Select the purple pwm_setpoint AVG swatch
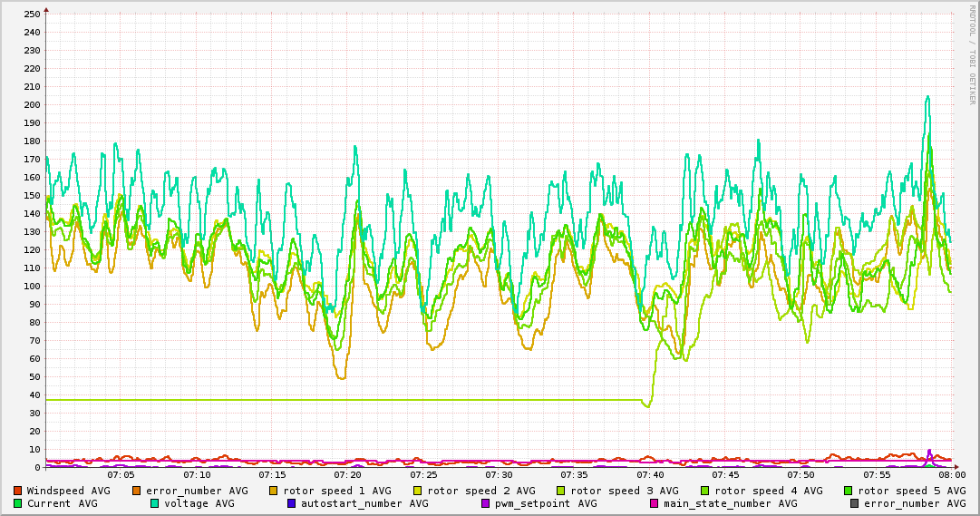The width and height of the screenshot is (980, 516). click(x=485, y=503)
